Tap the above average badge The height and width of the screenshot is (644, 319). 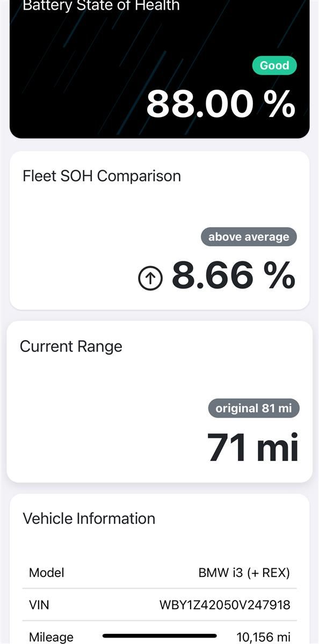[x=249, y=237]
